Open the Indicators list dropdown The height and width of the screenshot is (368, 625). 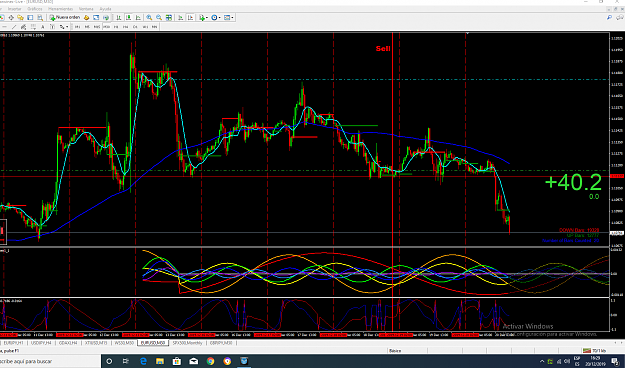pyautogui.click(x=204, y=18)
